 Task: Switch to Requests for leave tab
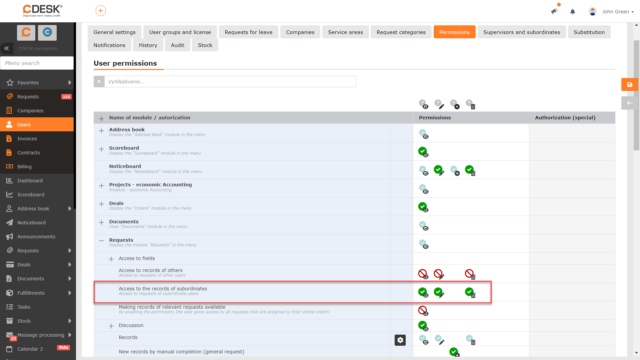248,32
